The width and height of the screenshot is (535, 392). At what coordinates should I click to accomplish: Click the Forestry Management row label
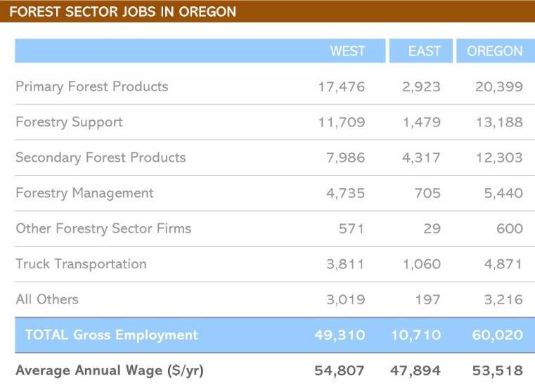click(84, 192)
